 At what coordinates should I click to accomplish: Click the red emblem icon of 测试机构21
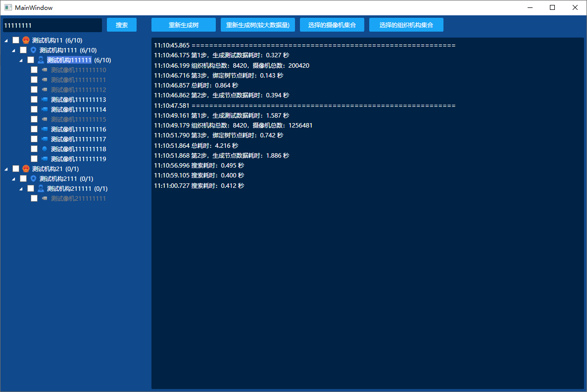point(26,169)
